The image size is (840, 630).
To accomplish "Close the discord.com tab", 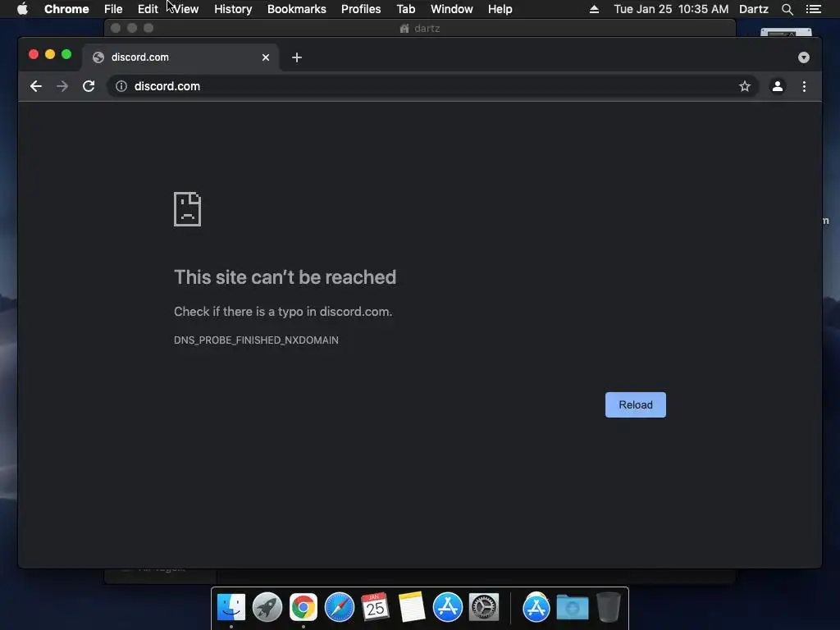I will (266, 57).
